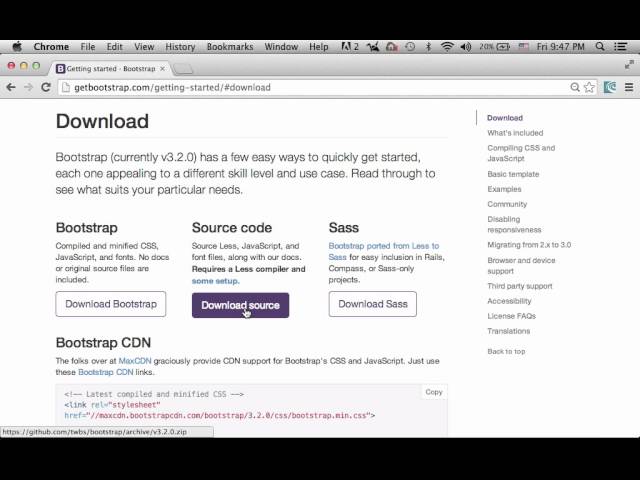Jump to What's included section
This screenshot has width=640, height=480.
coord(515,133)
